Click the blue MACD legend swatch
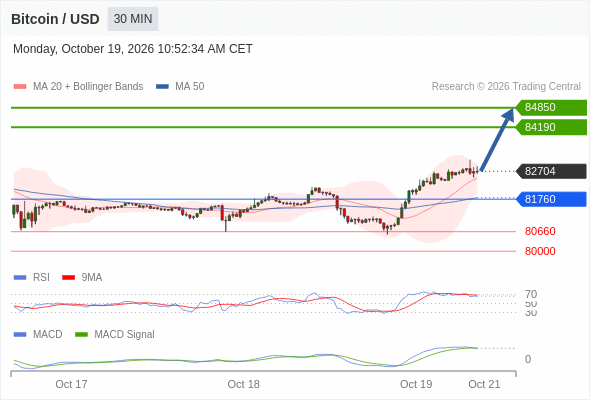590x400 pixels. (x=20, y=335)
